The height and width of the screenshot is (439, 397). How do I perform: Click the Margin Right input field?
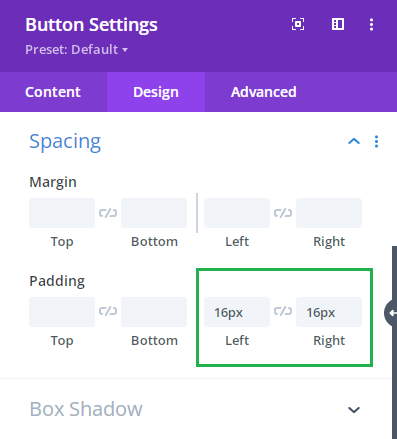329,213
